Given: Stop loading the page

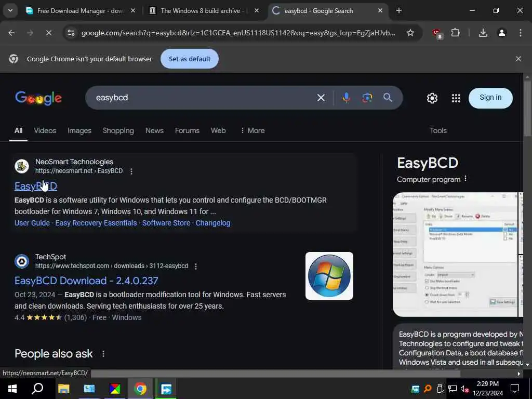Looking at the screenshot, I should 48,33.
